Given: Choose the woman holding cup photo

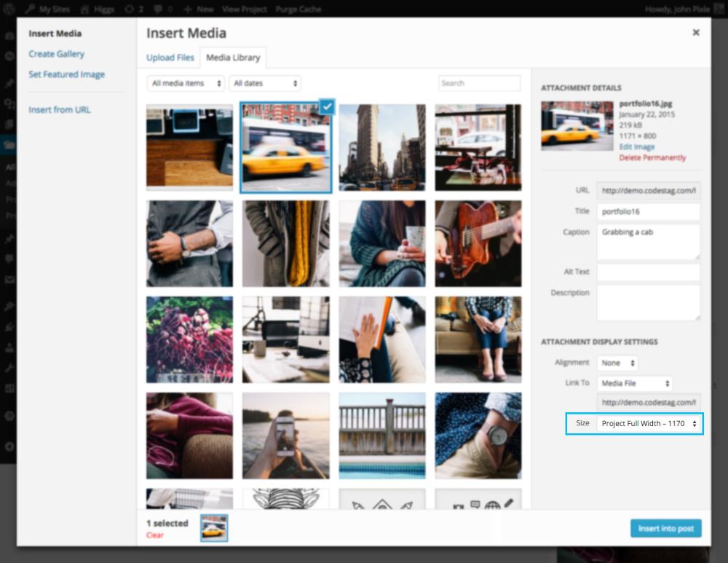Looking at the screenshot, I should pyautogui.click(x=382, y=243).
